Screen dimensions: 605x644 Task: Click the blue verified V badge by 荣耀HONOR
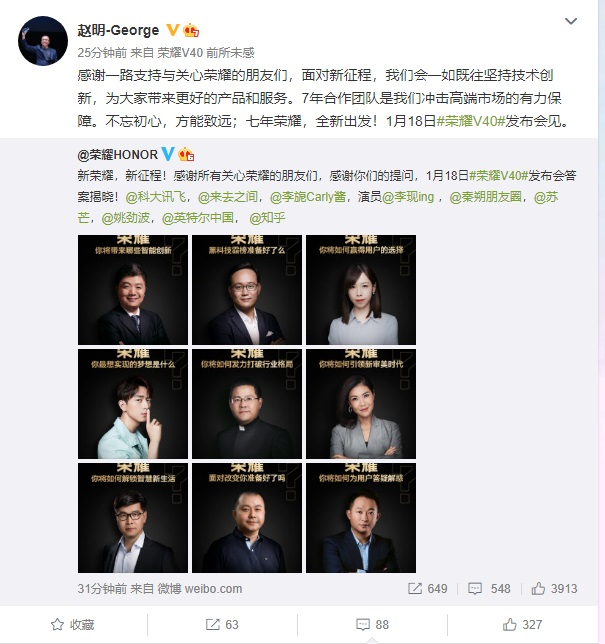[168, 154]
